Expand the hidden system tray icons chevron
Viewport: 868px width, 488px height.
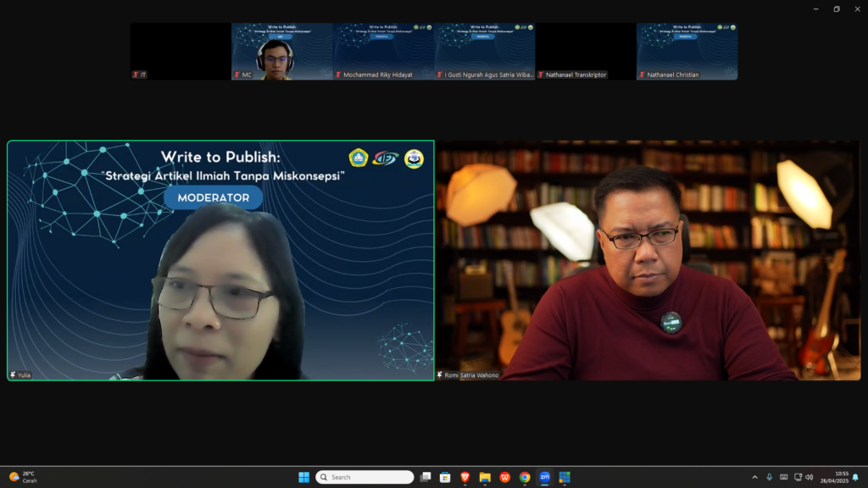pyautogui.click(x=754, y=477)
